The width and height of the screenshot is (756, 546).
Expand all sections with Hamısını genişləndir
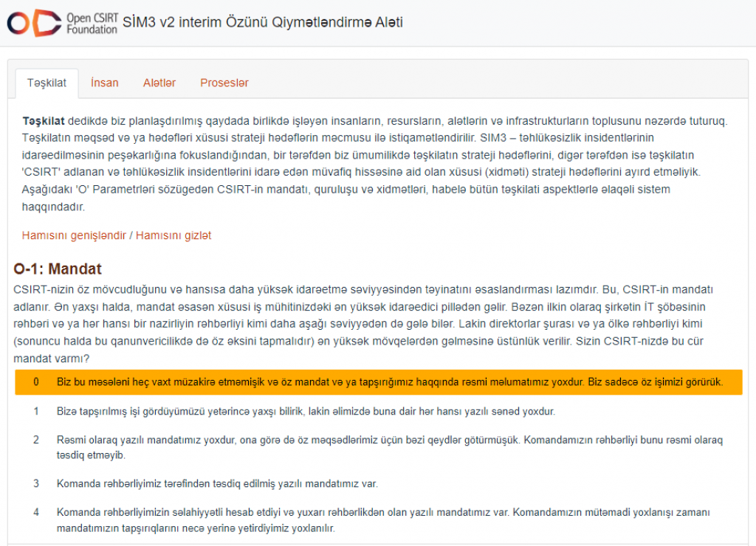coord(74,235)
